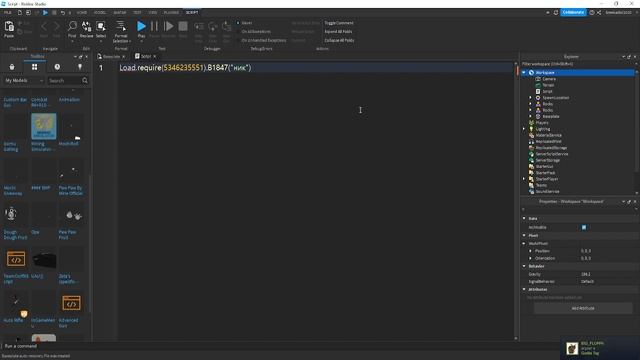Open the My Models dropdown
Screen dimensions: 640x360
[x=24, y=80]
